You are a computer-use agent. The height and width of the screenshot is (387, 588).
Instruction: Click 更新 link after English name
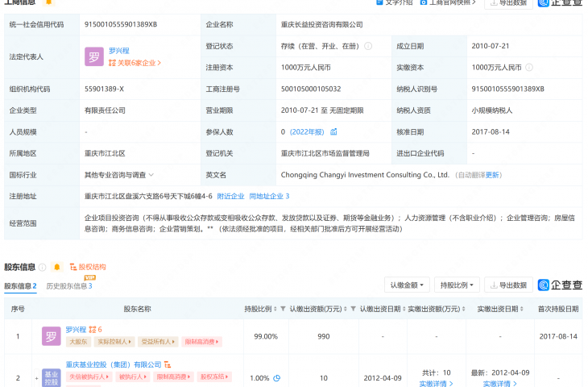click(x=492, y=175)
